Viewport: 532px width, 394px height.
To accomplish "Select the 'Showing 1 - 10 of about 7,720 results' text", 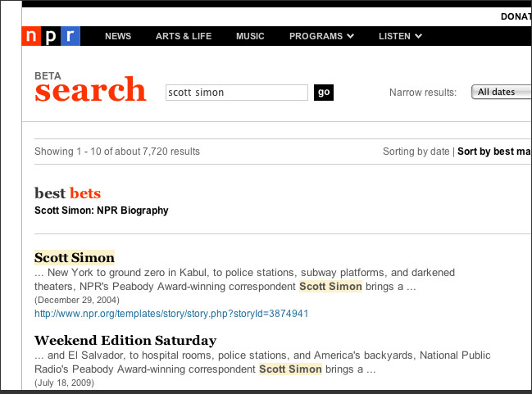I will click(x=117, y=152).
